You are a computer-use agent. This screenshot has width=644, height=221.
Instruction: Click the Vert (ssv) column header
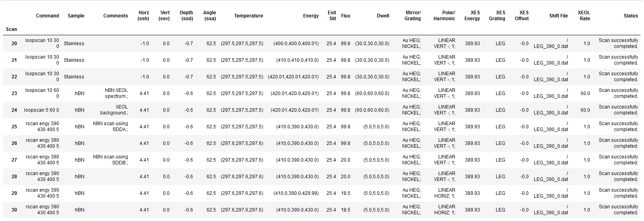[x=164, y=15]
